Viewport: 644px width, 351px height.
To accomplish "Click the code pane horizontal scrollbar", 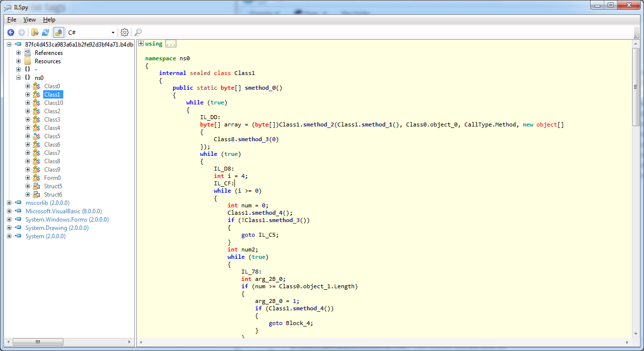I will [384, 342].
